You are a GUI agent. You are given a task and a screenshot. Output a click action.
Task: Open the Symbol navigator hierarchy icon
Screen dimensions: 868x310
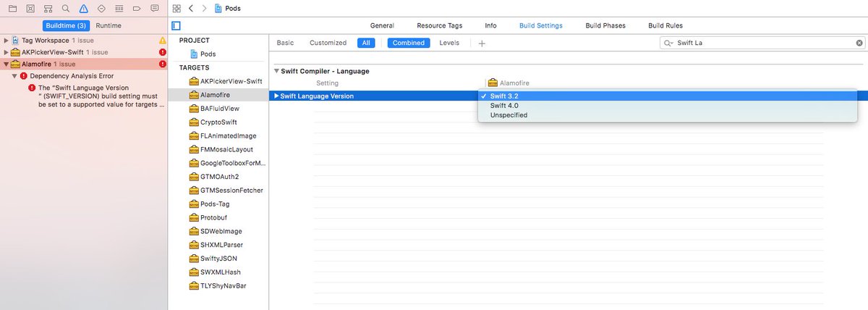coord(48,8)
